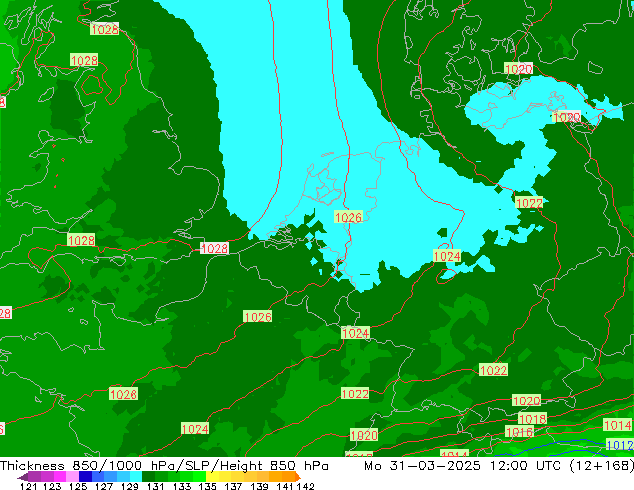Click the date 'Mo 31-03-2025'
This screenshot has height=490, width=634.
pos(422,466)
